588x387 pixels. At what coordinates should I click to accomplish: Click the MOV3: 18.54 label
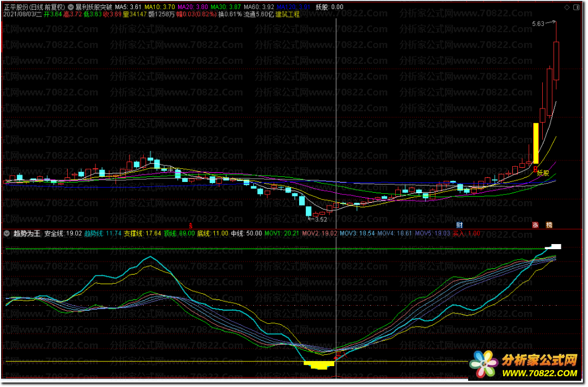tap(357, 233)
